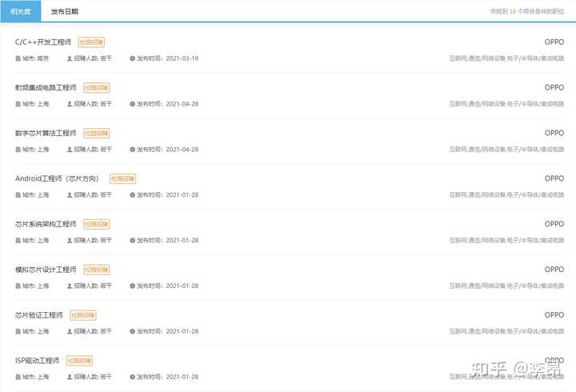
Task: Click the 校园招聘 tag beside ISP驱动工程师
Action: (x=79, y=361)
